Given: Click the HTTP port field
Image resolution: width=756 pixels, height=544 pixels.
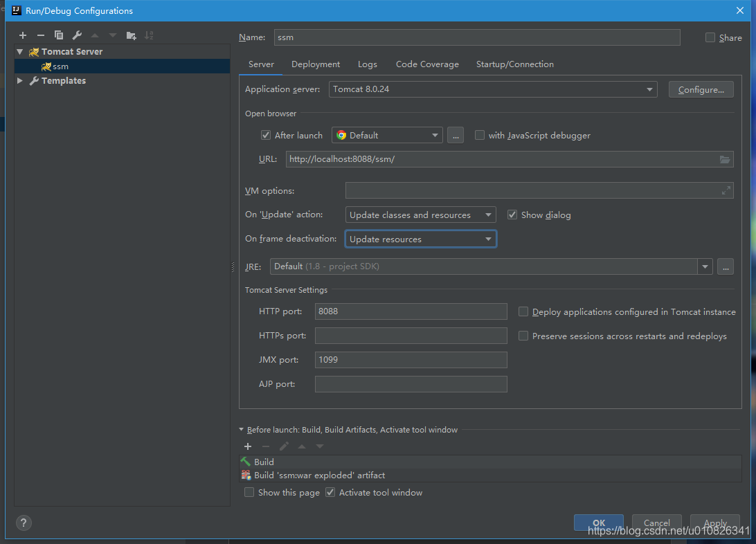Looking at the screenshot, I should [411, 311].
